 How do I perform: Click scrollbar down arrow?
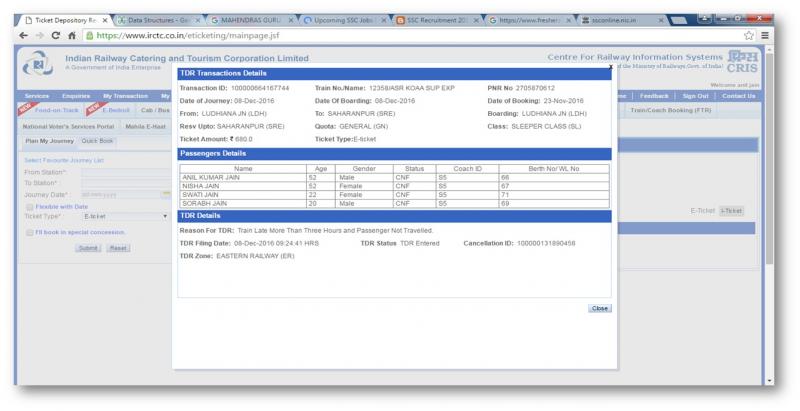[769, 380]
